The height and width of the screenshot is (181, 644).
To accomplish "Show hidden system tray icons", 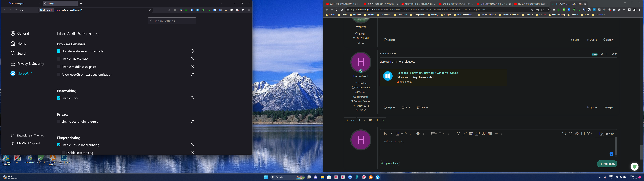I will click(x=600, y=177).
